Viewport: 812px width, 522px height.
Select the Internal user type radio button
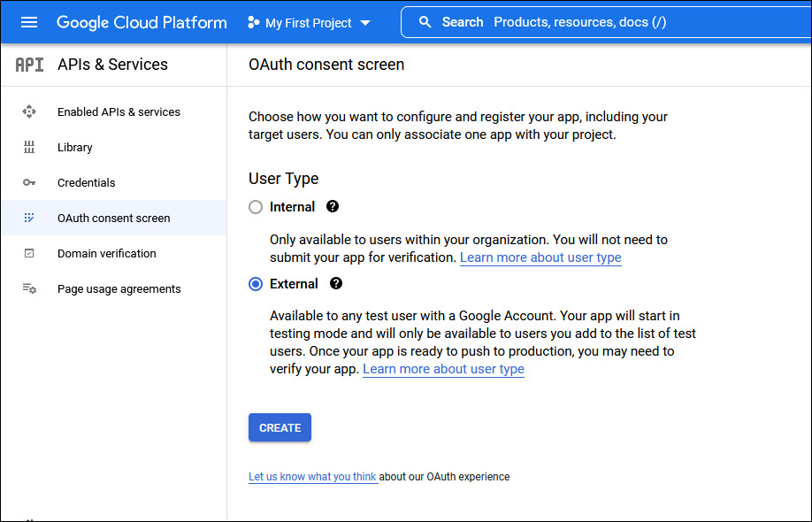coord(256,206)
